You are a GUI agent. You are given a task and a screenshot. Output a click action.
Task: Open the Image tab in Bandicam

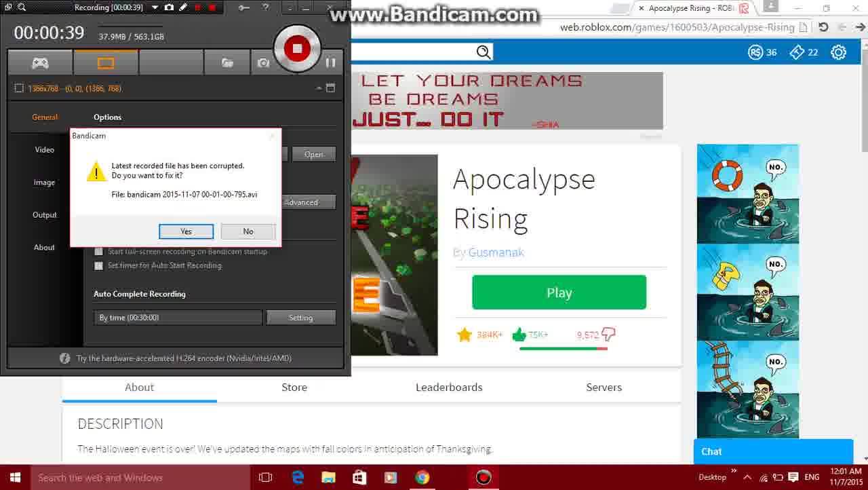45,182
